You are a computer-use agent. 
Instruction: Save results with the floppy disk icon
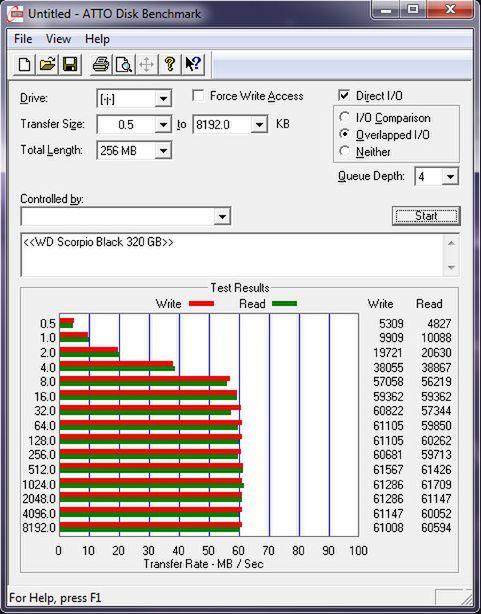70,64
